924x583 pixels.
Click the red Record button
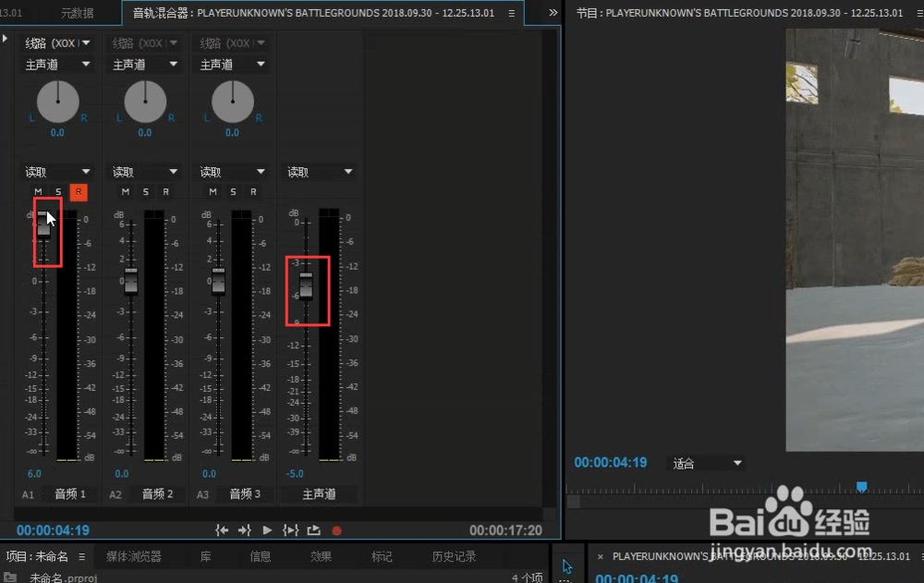coord(336,530)
